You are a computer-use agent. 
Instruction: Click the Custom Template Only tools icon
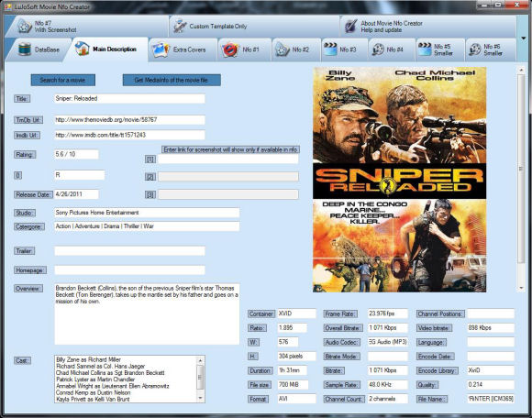pos(180,26)
